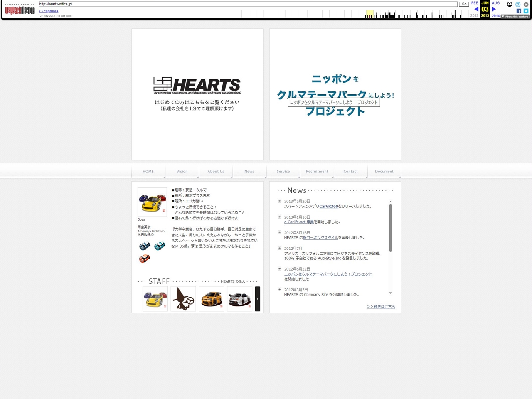The image size is (532, 399).
Task: Advance the staff carousel with next arrow
Action: 257,299
